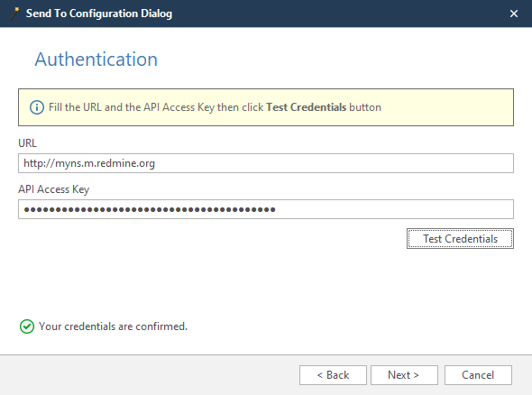
Task: Click the masked dots of the API key
Action: 150,210
